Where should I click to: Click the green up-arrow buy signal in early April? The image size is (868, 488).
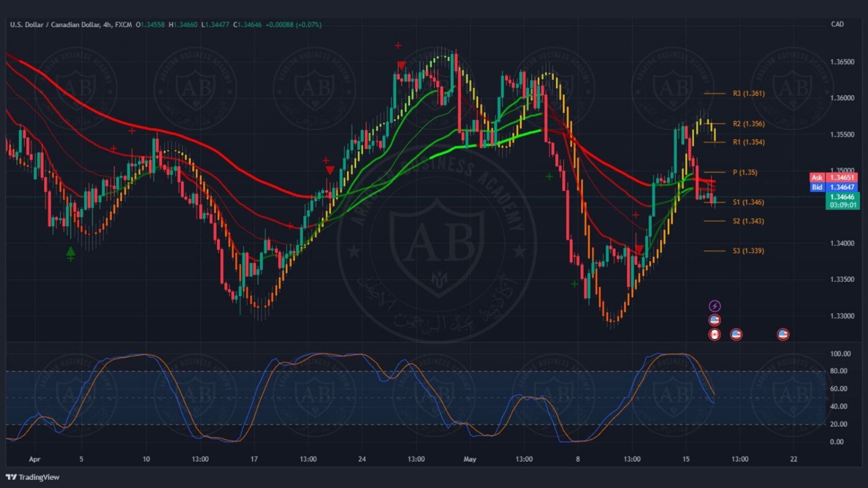(x=71, y=252)
